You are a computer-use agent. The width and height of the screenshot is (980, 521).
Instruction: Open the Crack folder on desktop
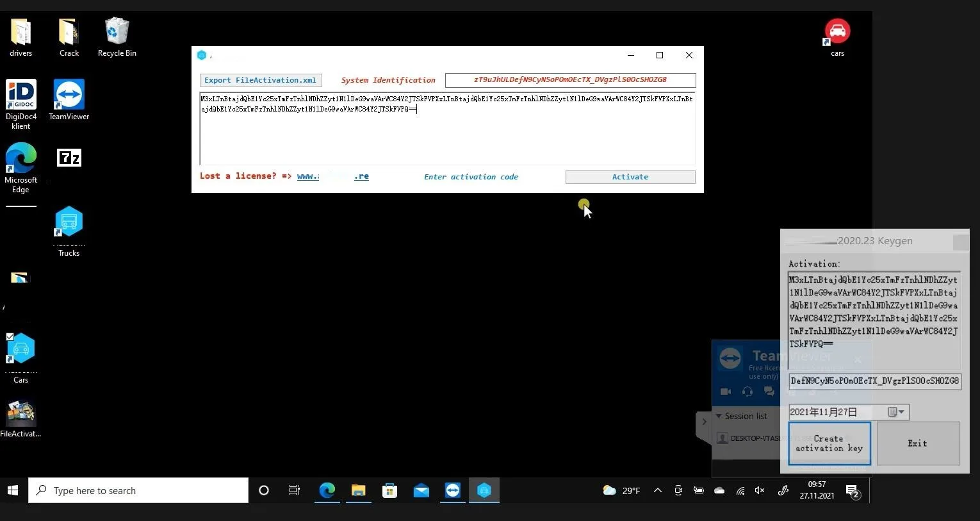[69, 38]
